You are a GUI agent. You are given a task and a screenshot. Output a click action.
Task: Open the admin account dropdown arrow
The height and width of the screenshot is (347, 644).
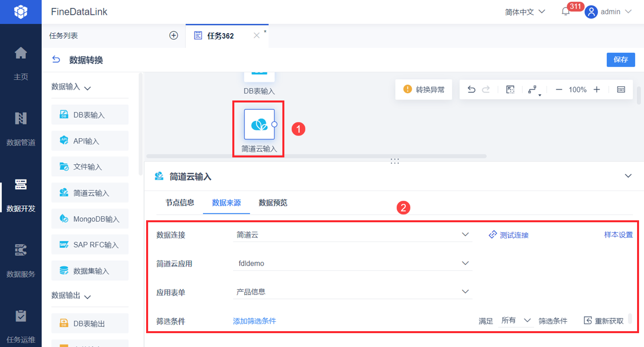point(628,12)
